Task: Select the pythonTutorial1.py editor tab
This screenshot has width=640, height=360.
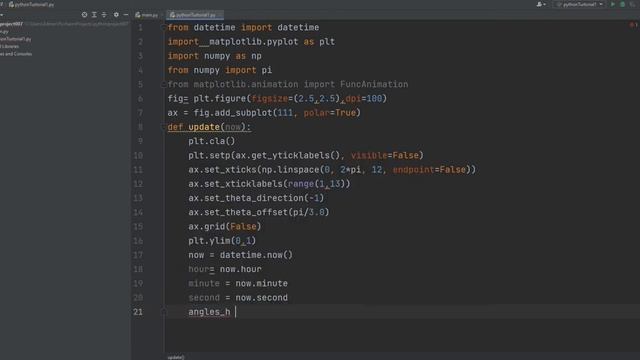Action: tap(195, 15)
